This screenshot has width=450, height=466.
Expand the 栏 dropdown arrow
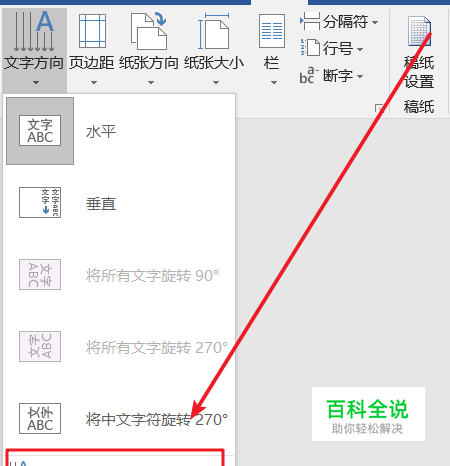tap(274, 82)
